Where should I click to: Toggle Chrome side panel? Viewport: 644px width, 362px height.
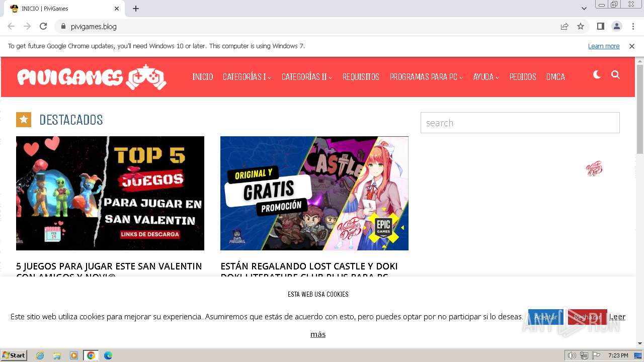600,26
